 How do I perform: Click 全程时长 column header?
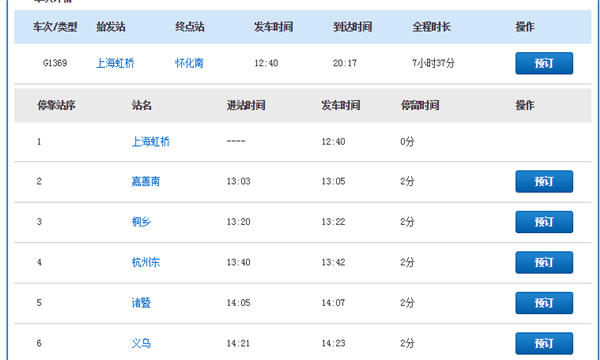point(432,27)
